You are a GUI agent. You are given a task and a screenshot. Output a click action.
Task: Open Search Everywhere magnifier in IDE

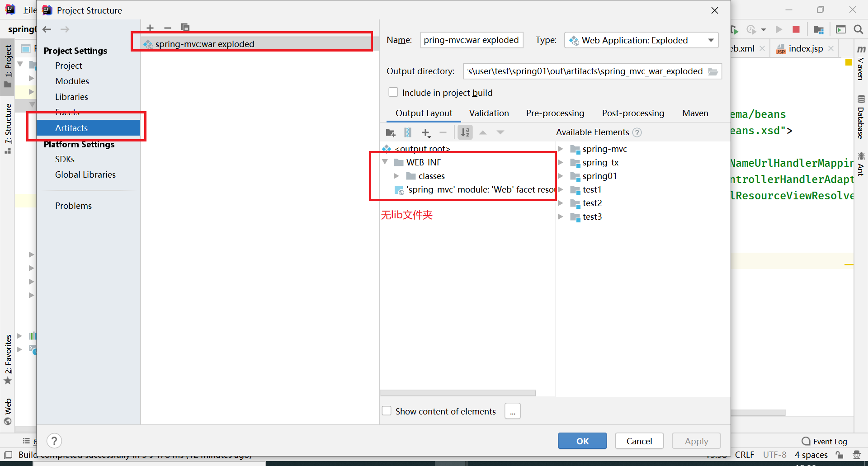858,29
